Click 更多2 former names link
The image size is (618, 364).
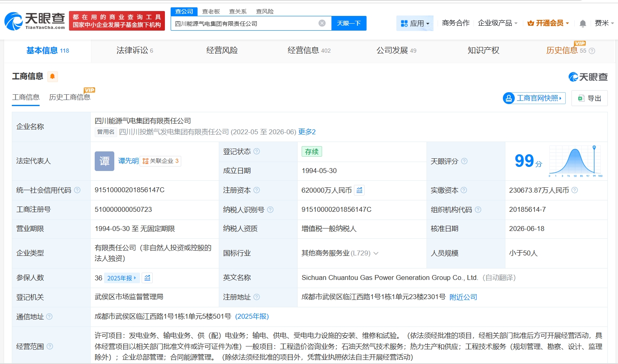(x=307, y=132)
